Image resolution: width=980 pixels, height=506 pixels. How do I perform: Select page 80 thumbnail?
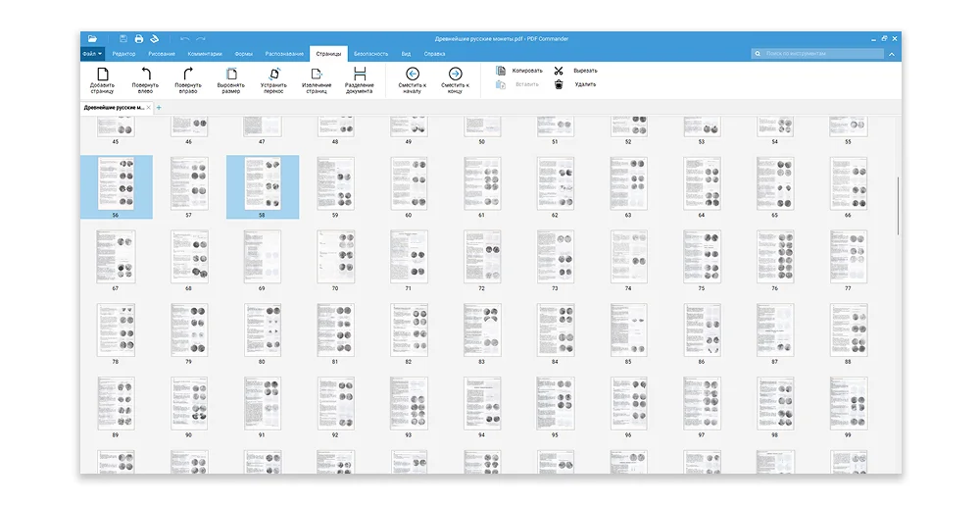click(263, 330)
